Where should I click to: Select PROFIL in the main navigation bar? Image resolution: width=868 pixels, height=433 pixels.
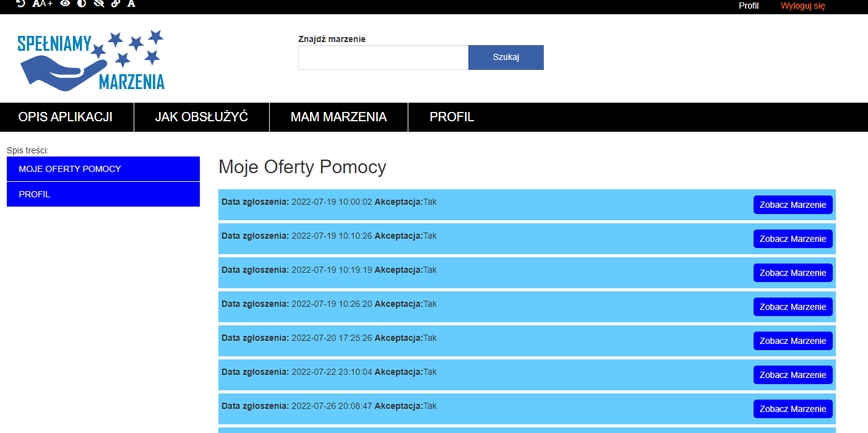pyautogui.click(x=452, y=117)
